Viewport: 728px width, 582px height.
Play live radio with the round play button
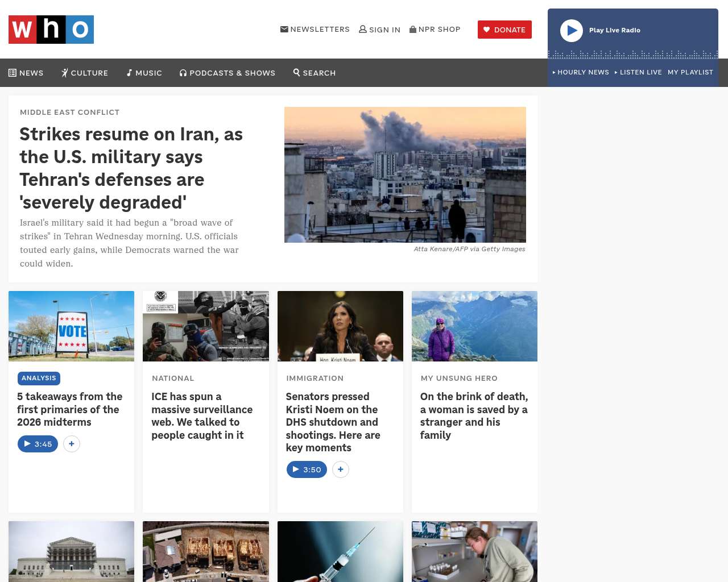pyautogui.click(x=572, y=31)
